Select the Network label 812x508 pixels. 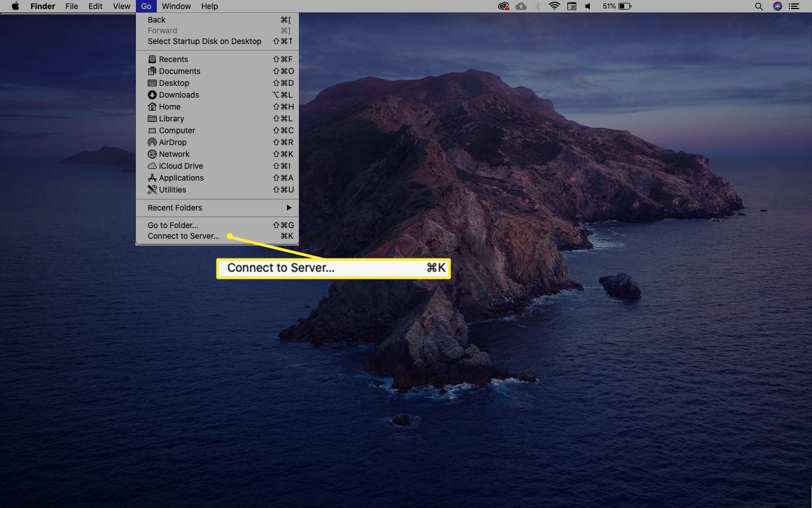click(174, 154)
